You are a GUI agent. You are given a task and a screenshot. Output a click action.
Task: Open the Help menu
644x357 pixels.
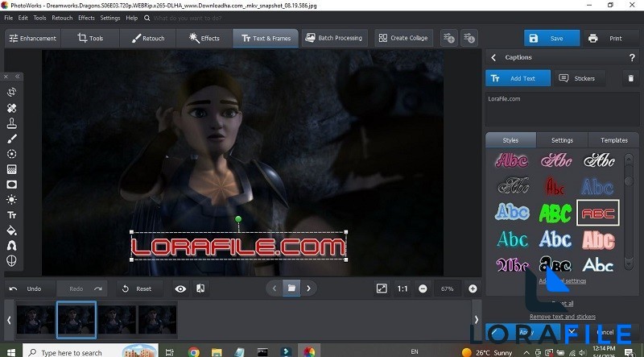point(132,18)
